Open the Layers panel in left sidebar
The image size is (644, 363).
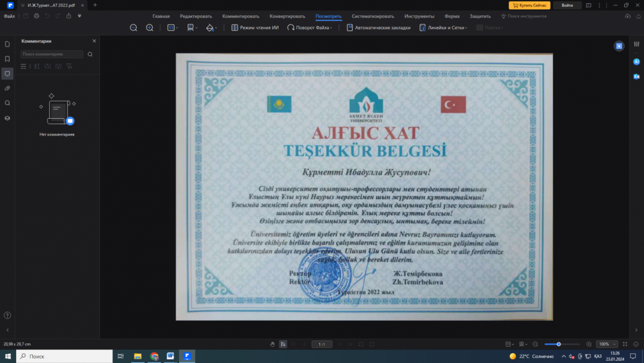[8, 118]
